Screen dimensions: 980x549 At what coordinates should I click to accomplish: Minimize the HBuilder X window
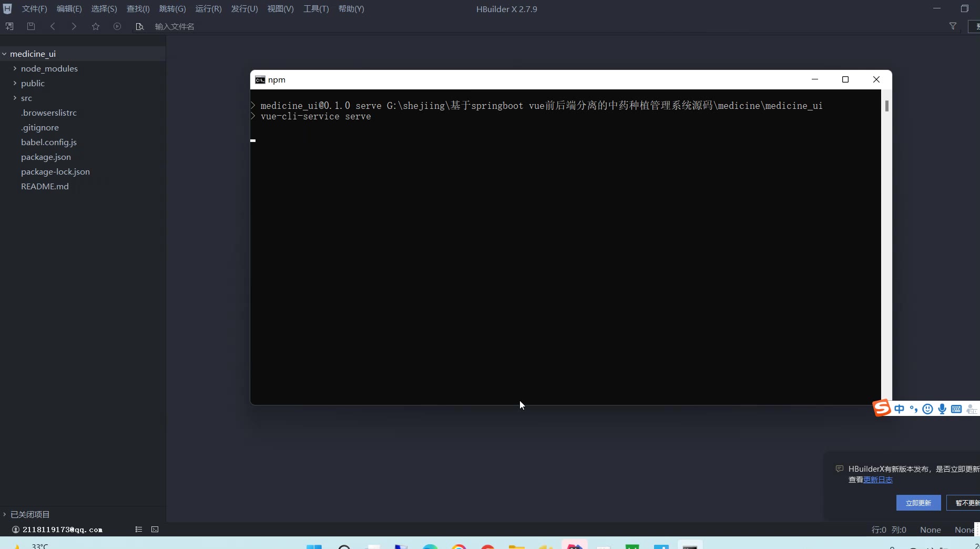click(x=937, y=8)
